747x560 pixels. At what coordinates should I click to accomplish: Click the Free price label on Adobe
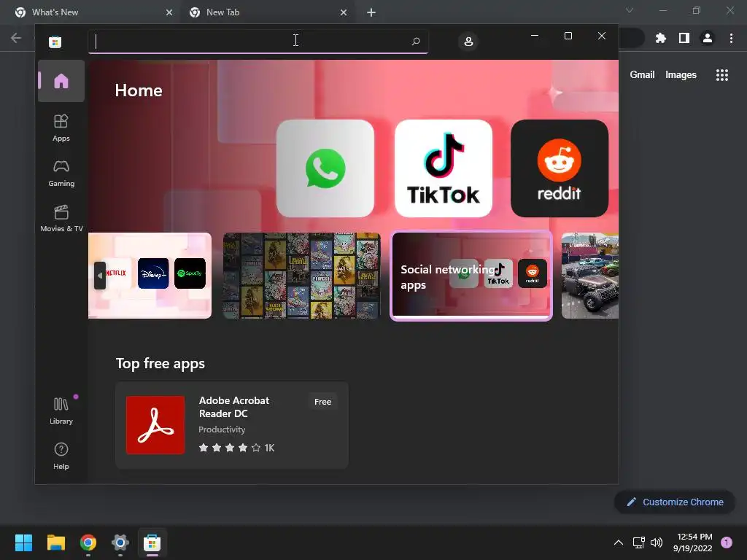click(x=322, y=402)
